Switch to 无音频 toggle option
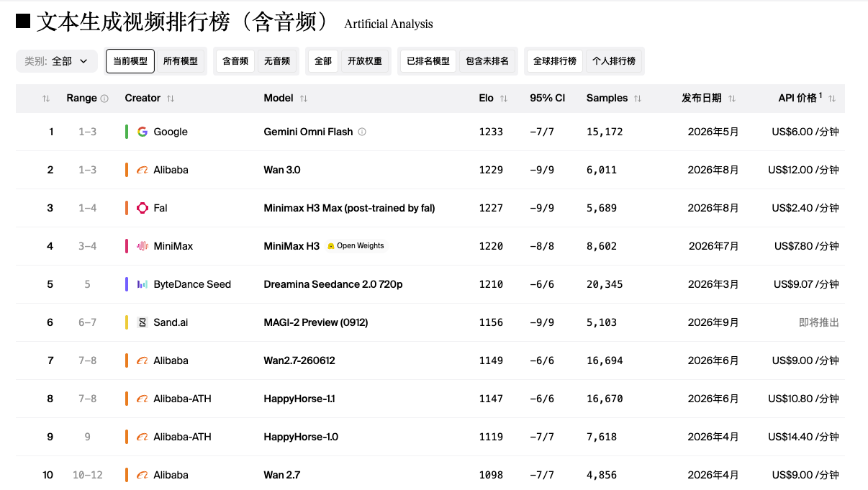The image size is (868, 490). pyautogui.click(x=277, y=61)
